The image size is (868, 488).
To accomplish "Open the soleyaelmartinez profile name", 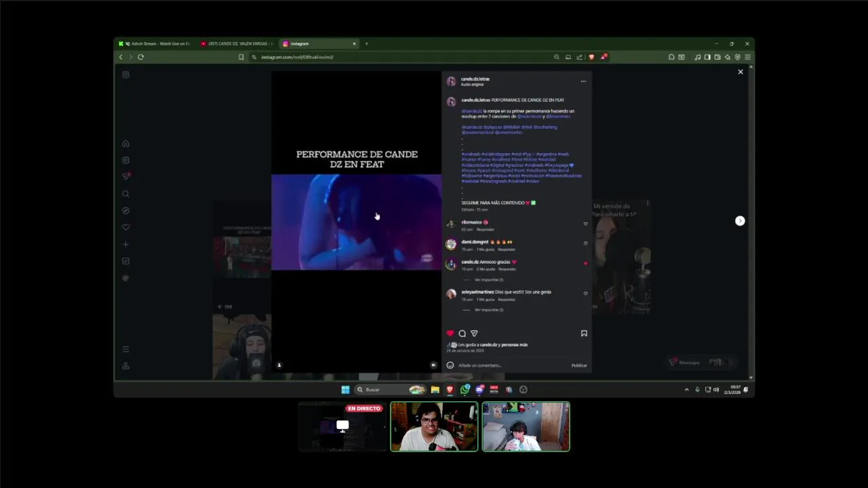I will [x=477, y=292].
